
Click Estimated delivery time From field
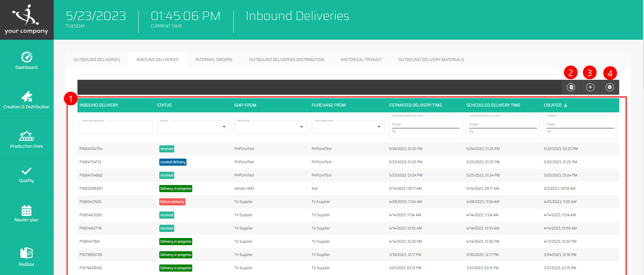[x=425, y=125]
